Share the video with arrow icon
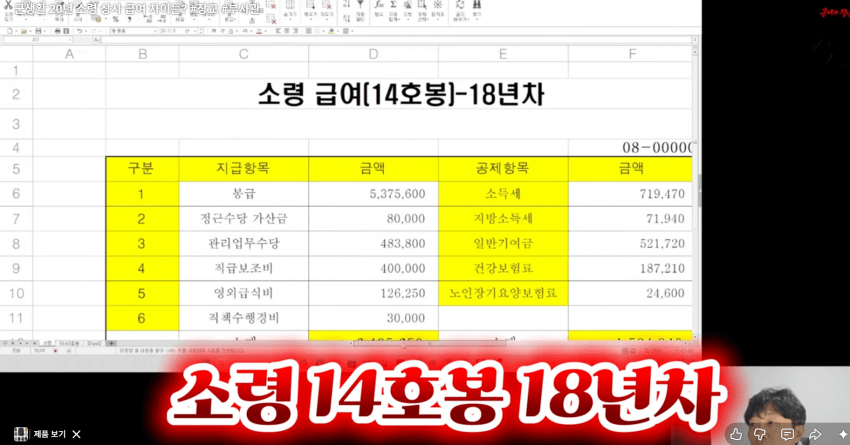Screen dimensions: 850x445 coord(815,434)
